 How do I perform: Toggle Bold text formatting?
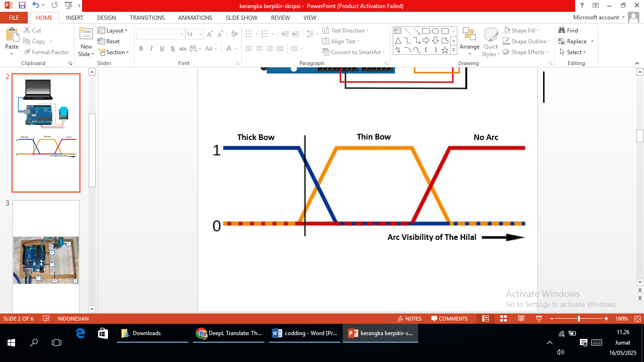[141, 49]
